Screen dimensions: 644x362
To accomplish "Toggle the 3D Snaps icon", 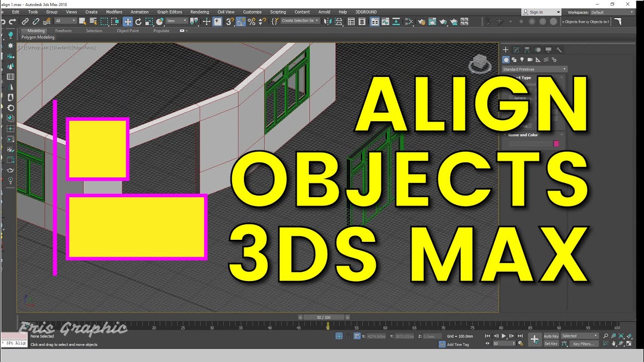I will coord(230,22).
